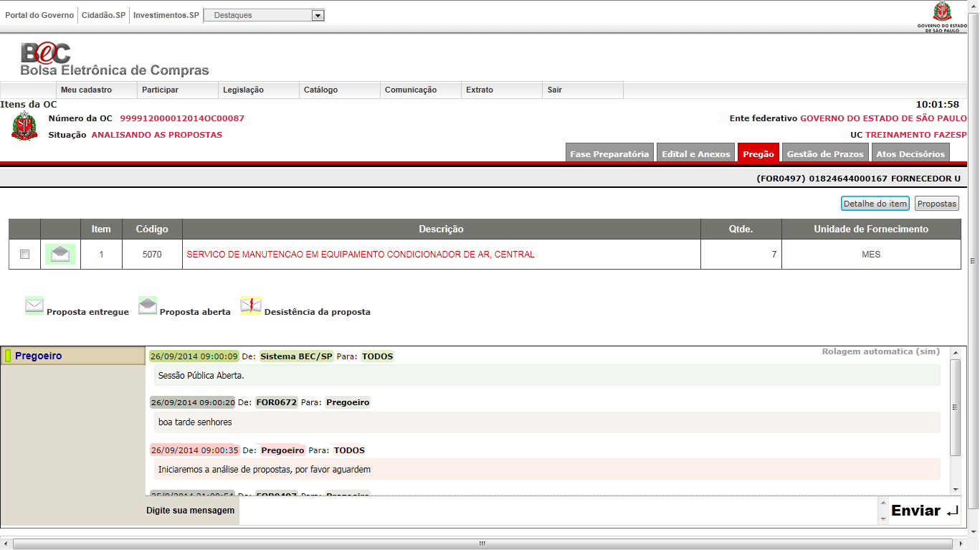Viewport: 980px width, 550px height.
Task: Open the Catálogo menu
Action: [339, 90]
